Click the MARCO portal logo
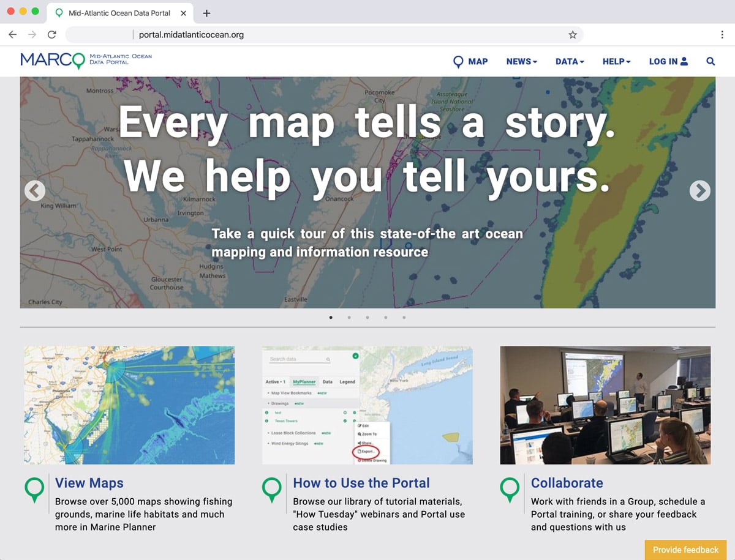The height and width of the screenshot is (560, 735). [x=86, y=60]
